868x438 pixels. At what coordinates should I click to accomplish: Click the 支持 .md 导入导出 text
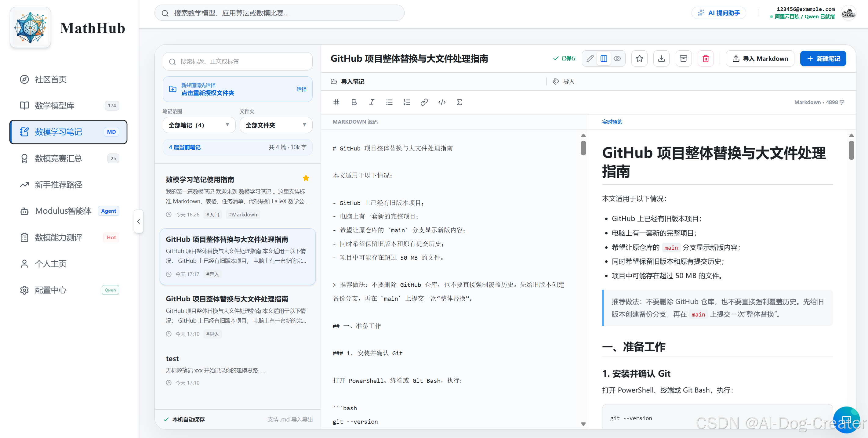(x=290, y=419)
